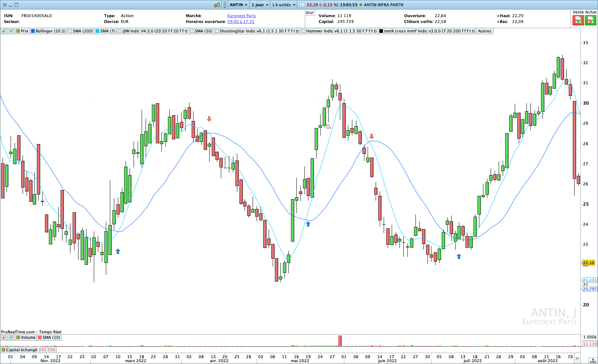
Task: Click the green Achat buy order icon
Action: coord(590,20)
